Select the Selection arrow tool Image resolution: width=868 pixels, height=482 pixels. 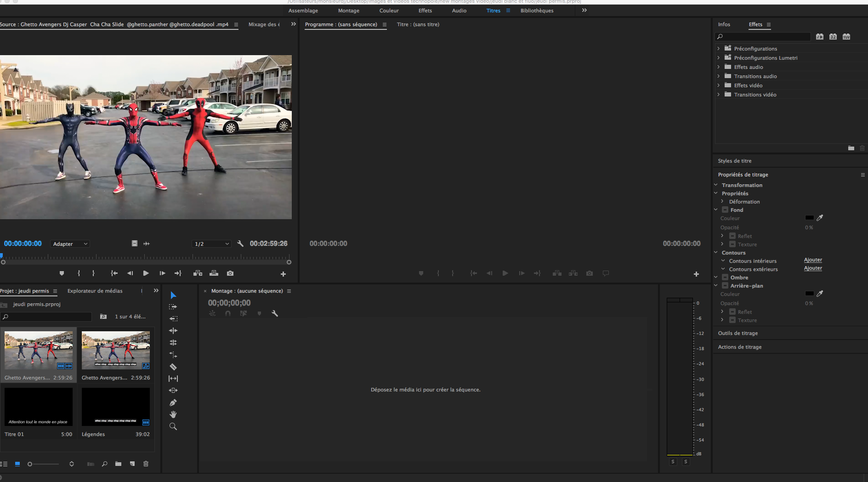tap(173, 295)
